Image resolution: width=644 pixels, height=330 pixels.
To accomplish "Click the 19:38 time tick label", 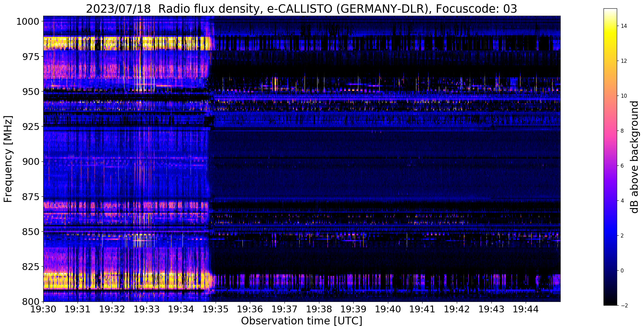I will pyautogui.click(x=319, y=309).
